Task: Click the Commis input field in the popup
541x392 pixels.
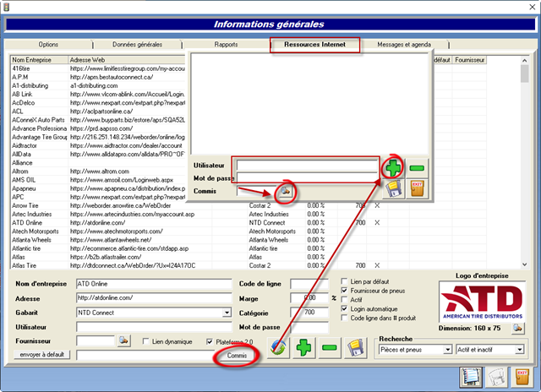Action: click(x=257, y=191)
